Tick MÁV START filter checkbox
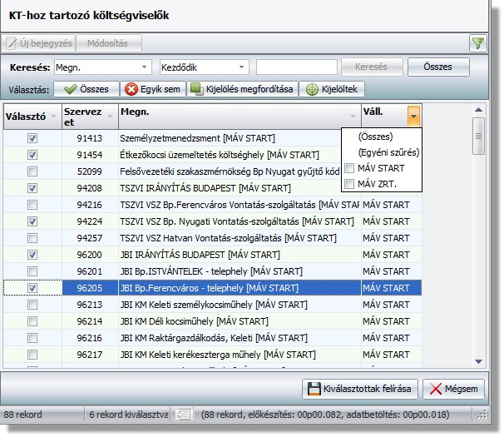The image size is (504, 437). click(x=349, y=168)
